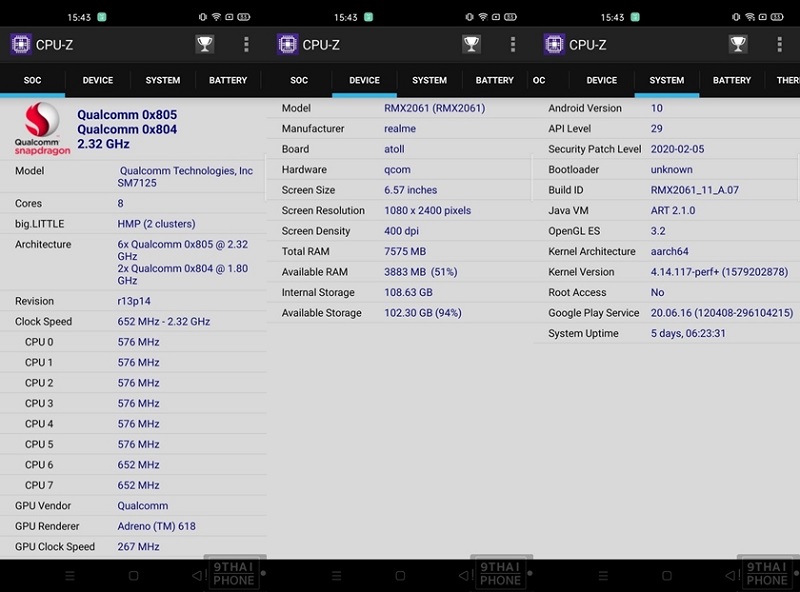Image resolution: width=800 pixels, height=592 pixels.
Task: Tap the recents menu nav button in left screen
Action: [70, 576]
